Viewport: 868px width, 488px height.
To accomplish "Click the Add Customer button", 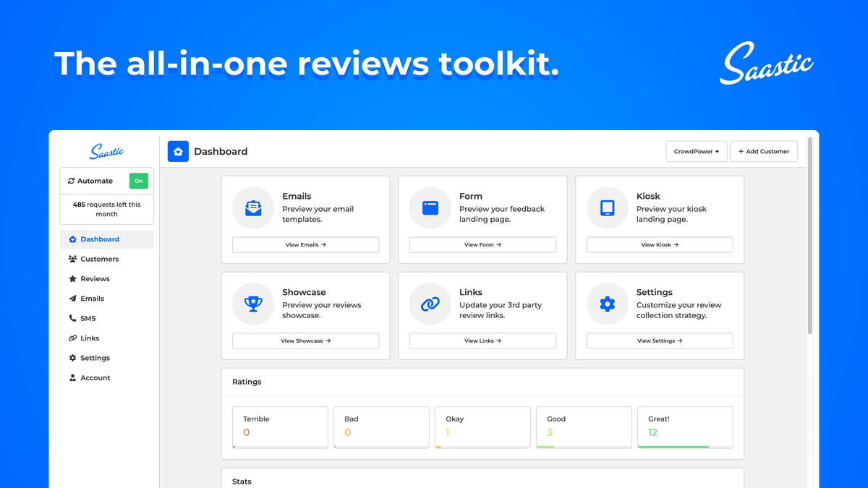I will [764, 151].
